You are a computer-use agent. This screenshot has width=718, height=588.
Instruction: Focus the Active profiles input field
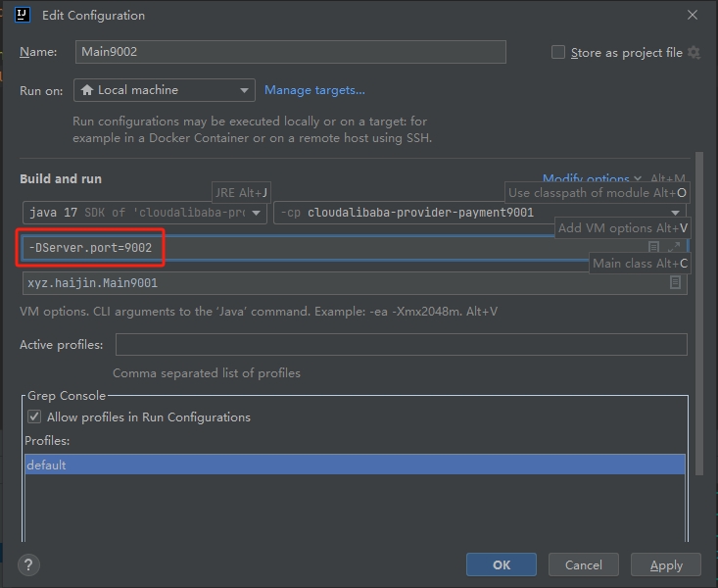pyautogui.click(x=402, y=344)
